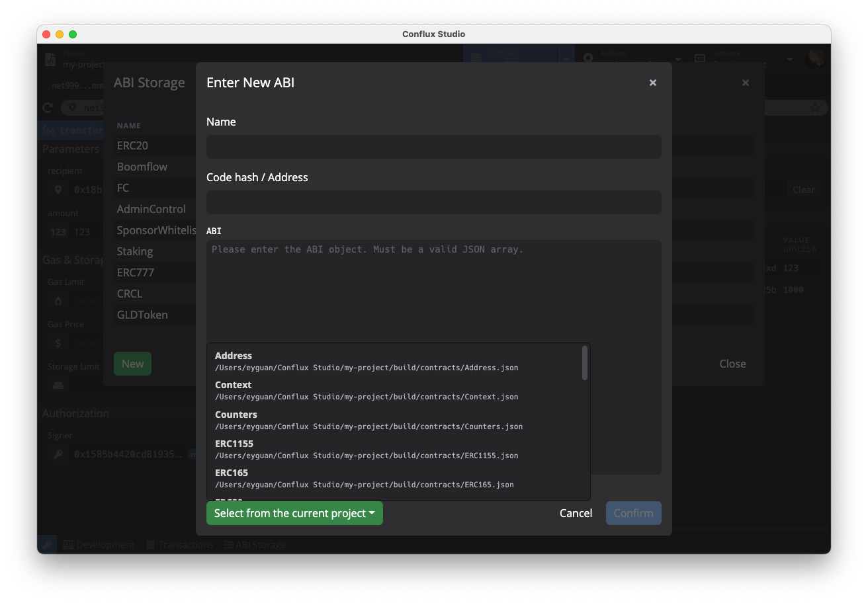Click Close in the ABI Storage dialog

click(732, 364)
